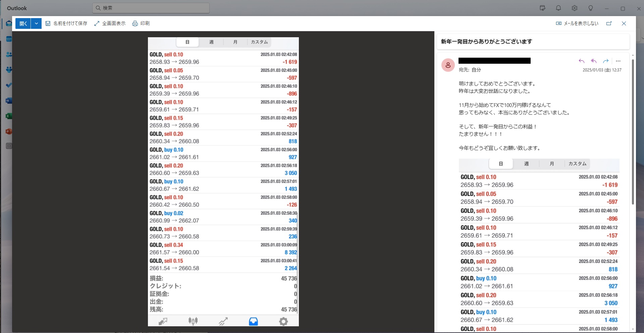Image resolution: width=644 pixels, height=333 pixels.
Task: Click the 残高 balance row in preview
Action: point(223,310)
